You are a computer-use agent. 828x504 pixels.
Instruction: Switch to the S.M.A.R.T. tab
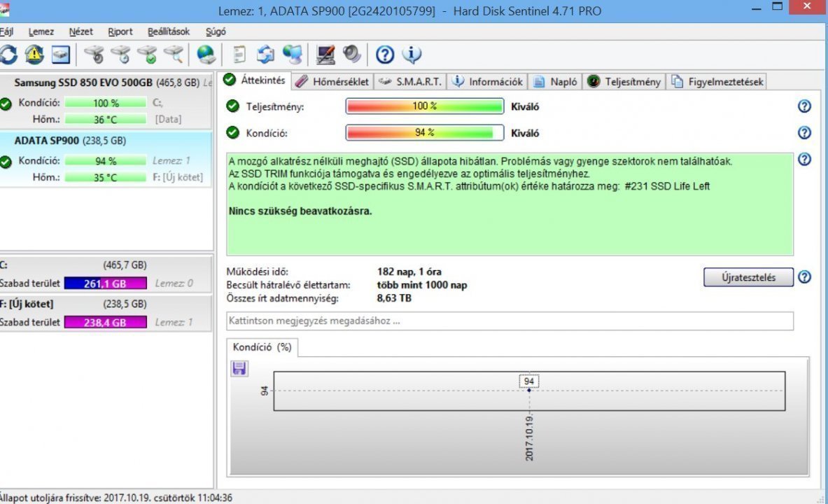[x=410, y=82]
